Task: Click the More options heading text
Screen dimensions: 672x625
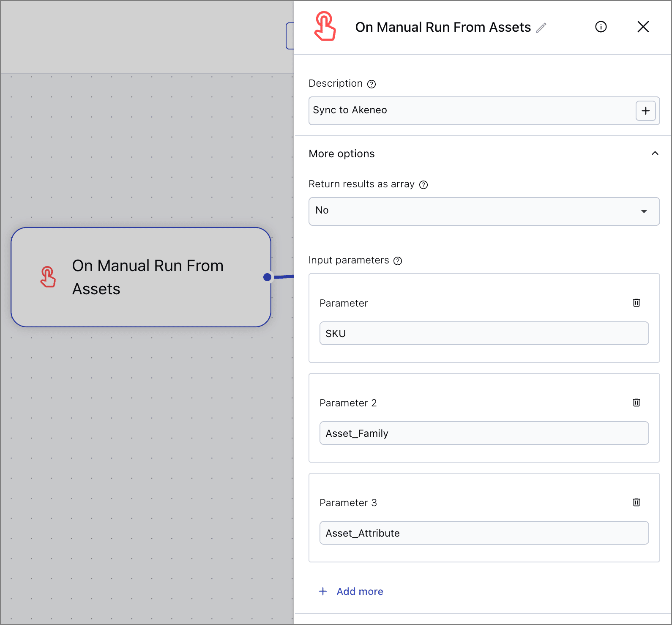Action: [341, 154]
